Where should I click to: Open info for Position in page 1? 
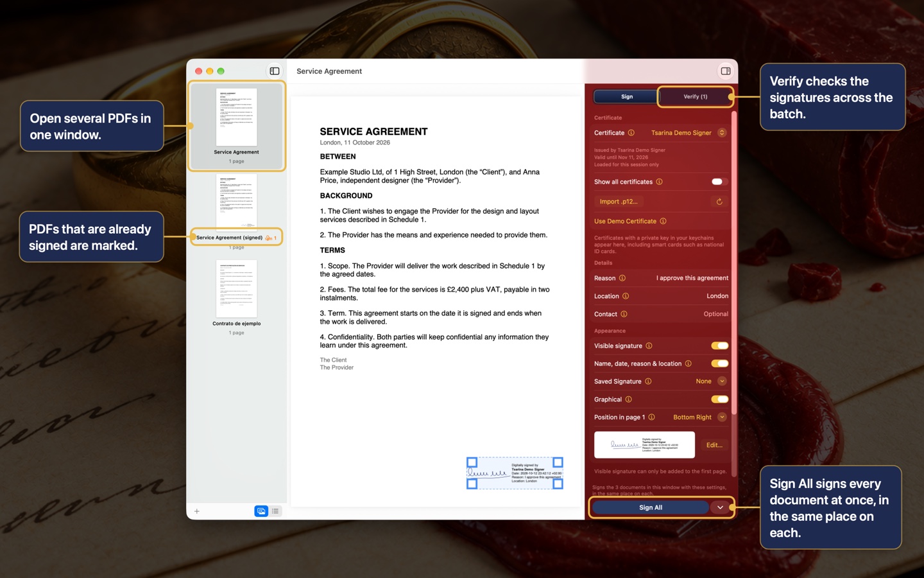tap(652, 417)
